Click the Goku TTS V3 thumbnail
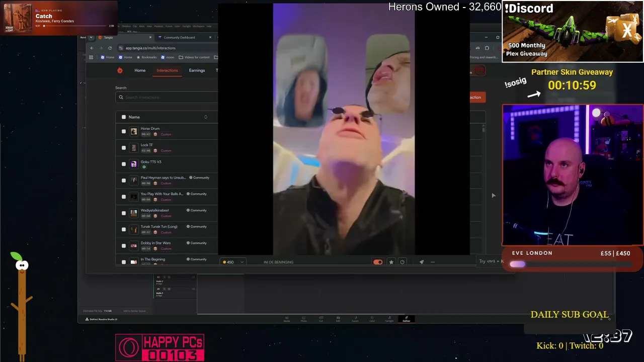 tap(133, 164)
